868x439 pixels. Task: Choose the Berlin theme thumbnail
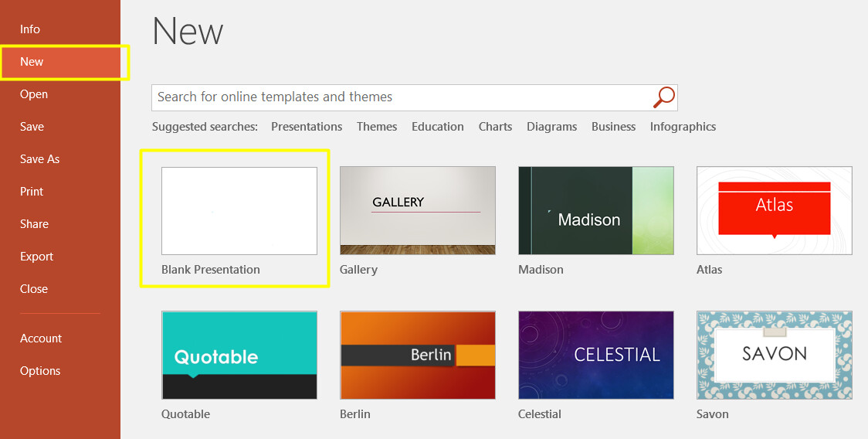417,356
